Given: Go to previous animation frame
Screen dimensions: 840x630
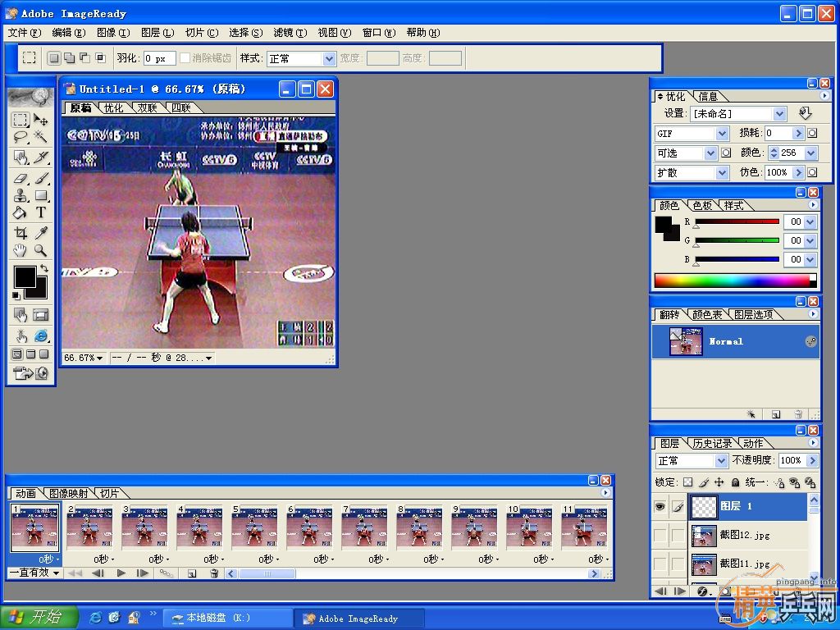Looking at the screenshot, I should pyautogui.click(x=98, y=573).
